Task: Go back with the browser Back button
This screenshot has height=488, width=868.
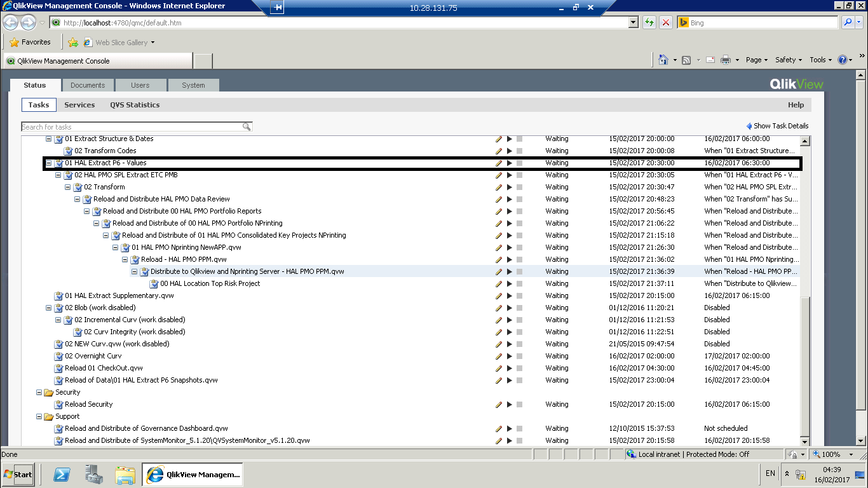Action: (11, 22)
